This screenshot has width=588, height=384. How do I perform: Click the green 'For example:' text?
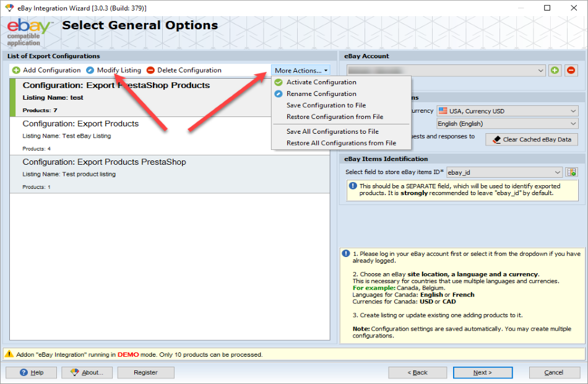(374, 288)
